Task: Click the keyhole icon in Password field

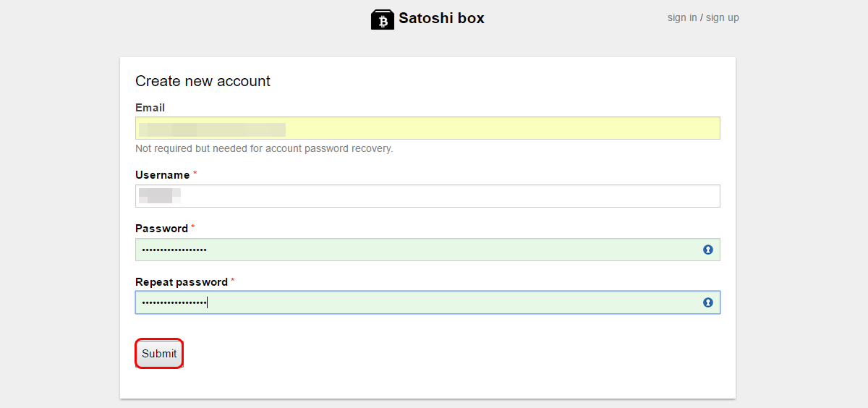Action: [x=708, y=250]
